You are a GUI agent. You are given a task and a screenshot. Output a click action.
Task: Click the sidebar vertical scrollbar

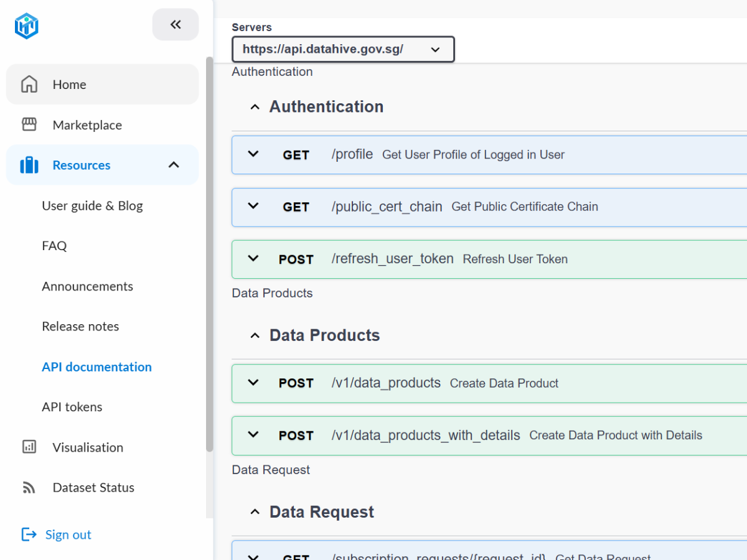coord(210,254)
